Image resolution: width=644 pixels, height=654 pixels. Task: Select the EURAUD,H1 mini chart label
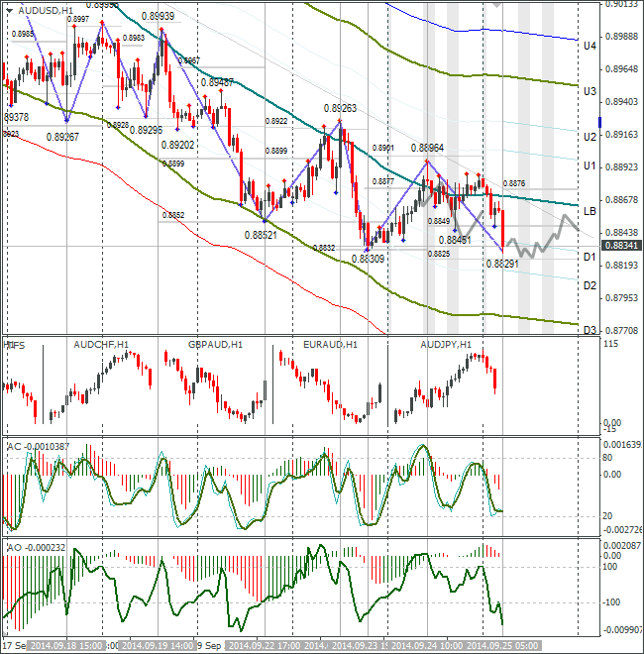click(330, 345)
